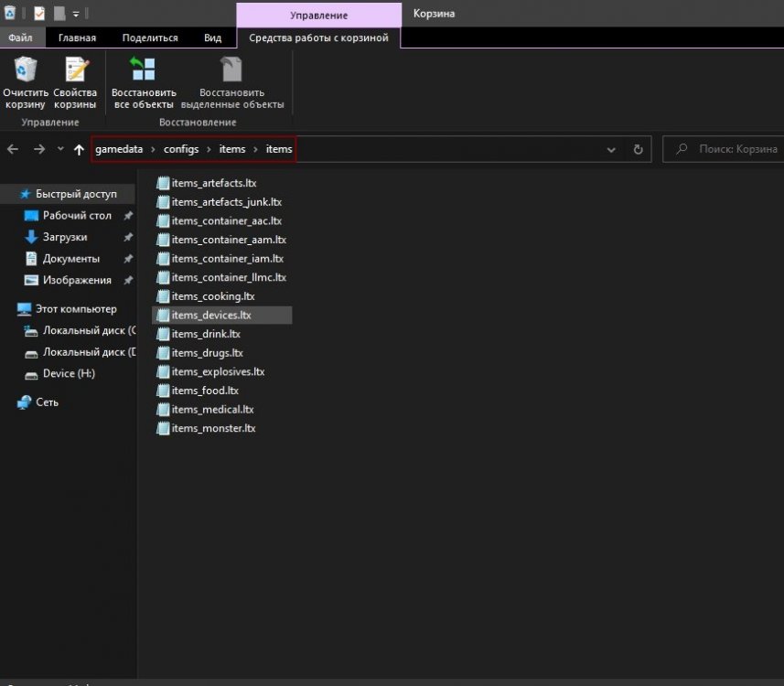Click the back navigation arrow
This screenshot has width=784, height=686.
coord(14,149)
